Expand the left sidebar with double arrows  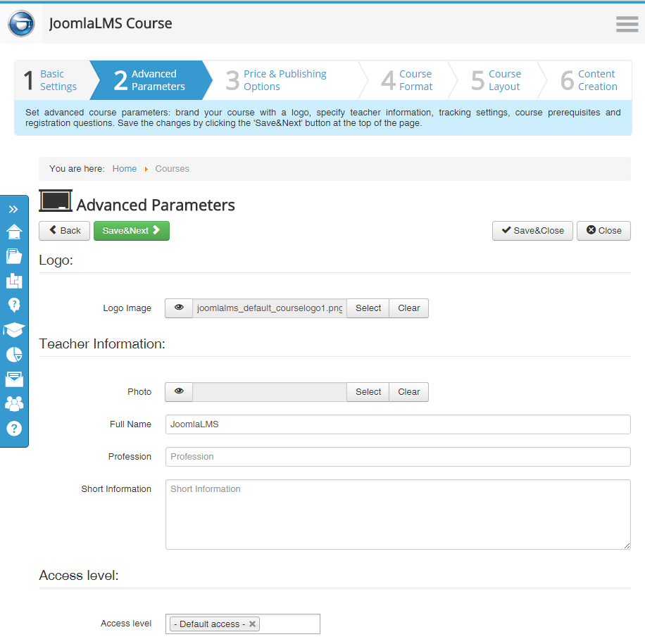tap(13, 209)
